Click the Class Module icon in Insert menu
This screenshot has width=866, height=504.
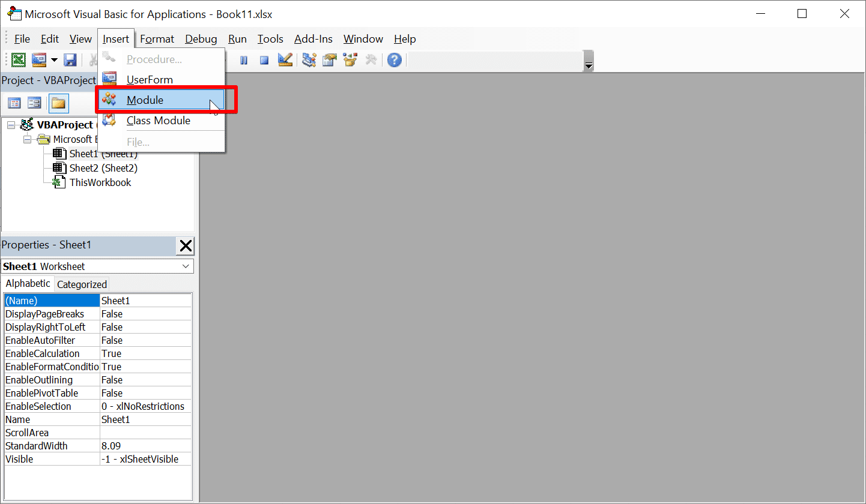[109, 120]
